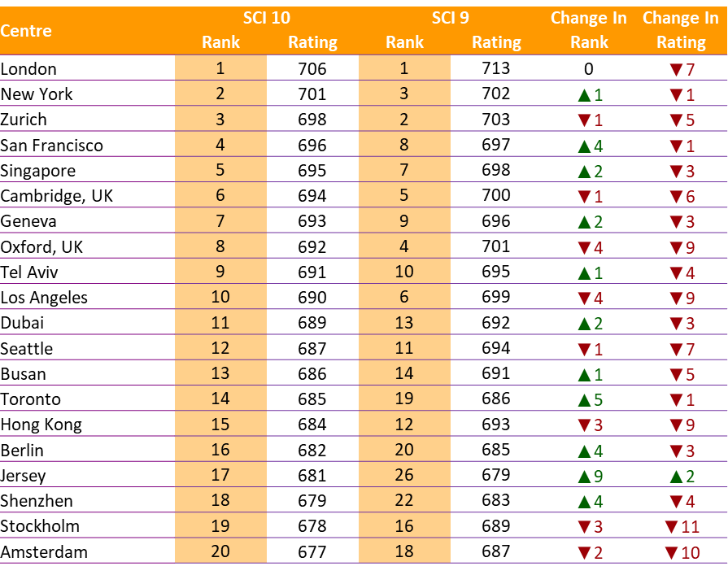This screenshot has height=575, width=728.
Task: Click the Change In Rank column header
Action: (589, 30)
